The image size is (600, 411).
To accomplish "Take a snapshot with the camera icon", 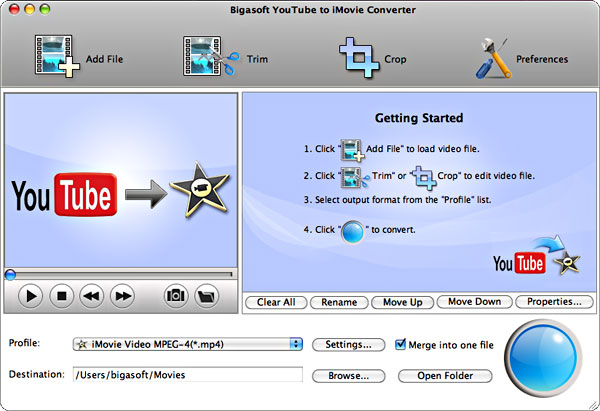I will pyautogui.click(x=175, y=296).
